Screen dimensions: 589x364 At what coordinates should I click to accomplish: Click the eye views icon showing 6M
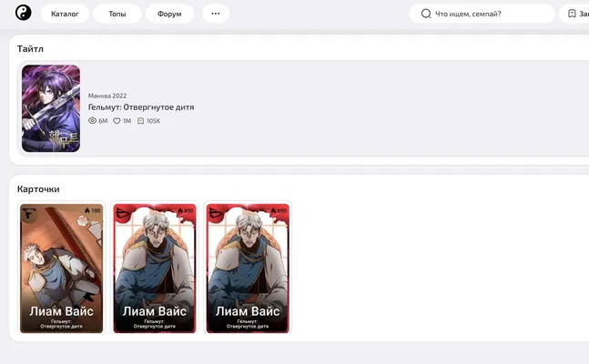[x=93, y=121]
